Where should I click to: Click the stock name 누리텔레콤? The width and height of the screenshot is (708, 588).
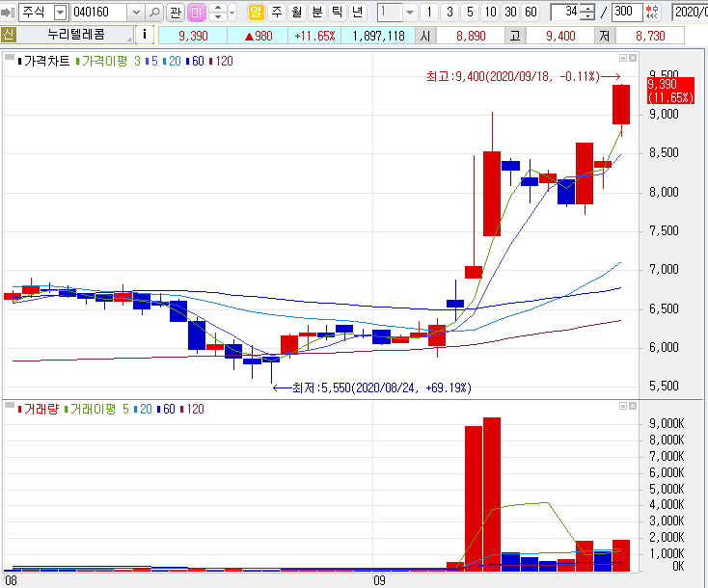76,35
